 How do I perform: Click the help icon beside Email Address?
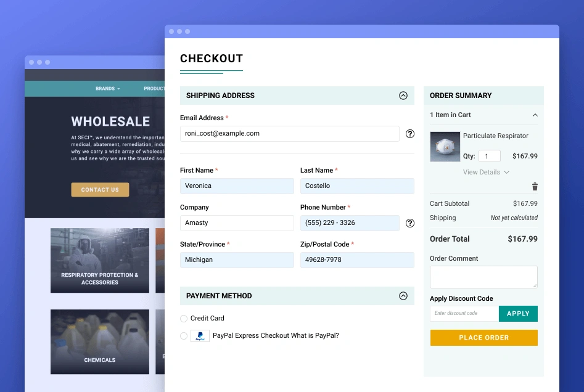click(x=410, y=134)
